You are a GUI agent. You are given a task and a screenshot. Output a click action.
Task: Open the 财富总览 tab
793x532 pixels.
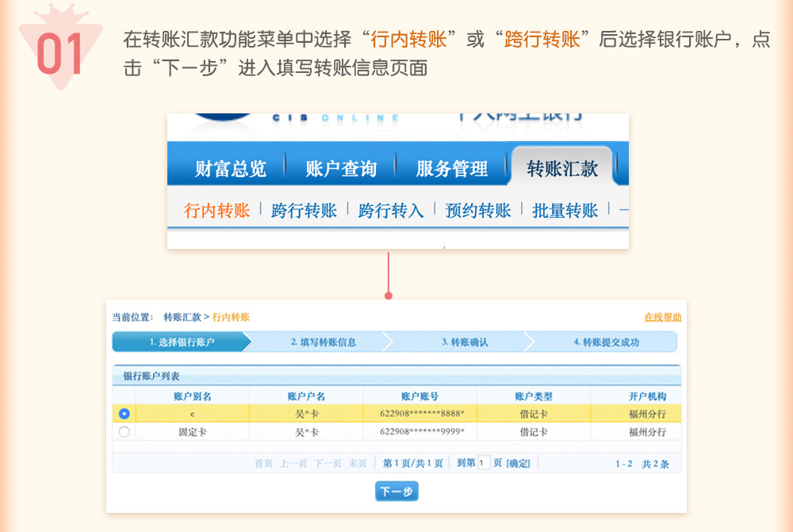[x=231, y=168]
